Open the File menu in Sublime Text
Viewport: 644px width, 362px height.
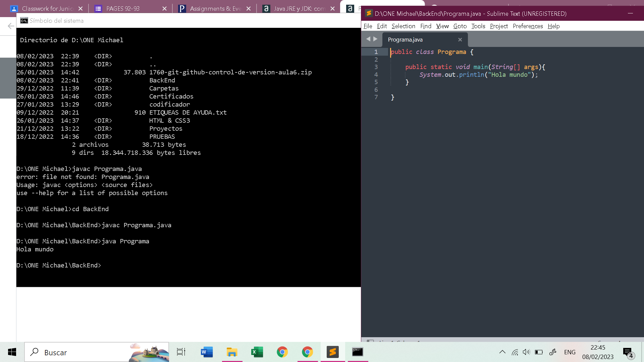point(368,26)
